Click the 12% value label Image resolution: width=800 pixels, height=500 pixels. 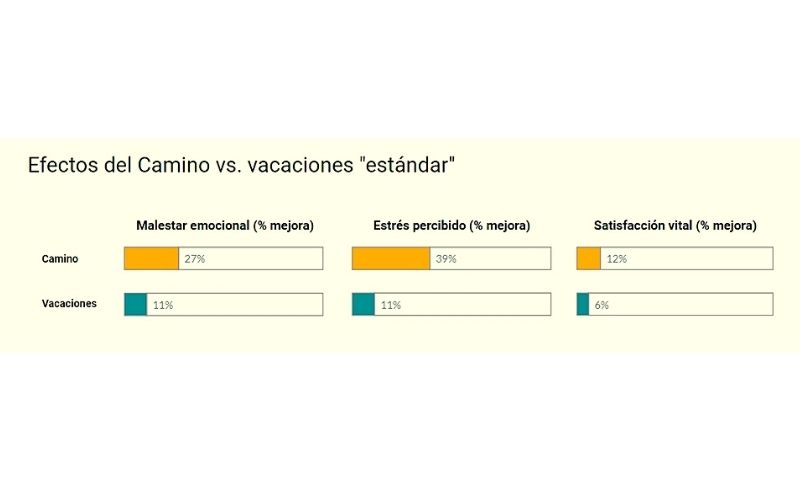[616, 259]
